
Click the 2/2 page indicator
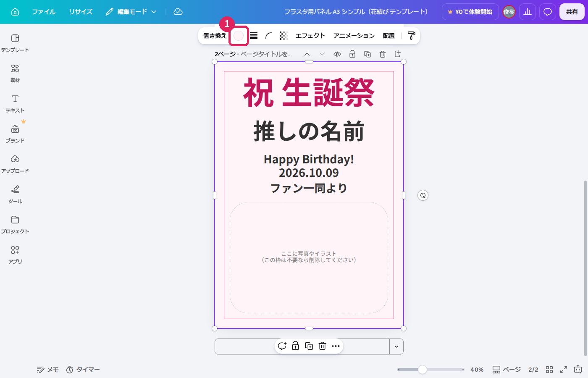pyautogui.click(x=533, y=370)
